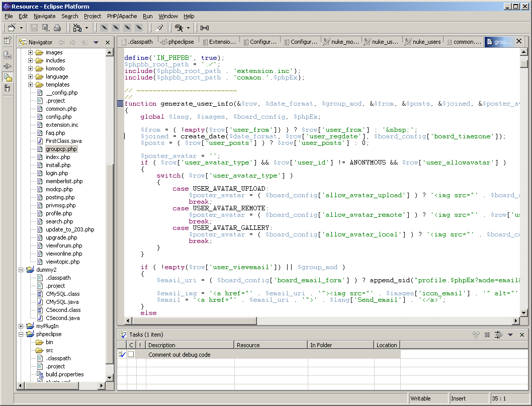The image size is (532, 406).
Task: Click the Print icon in toolbar
Action: 57,28
